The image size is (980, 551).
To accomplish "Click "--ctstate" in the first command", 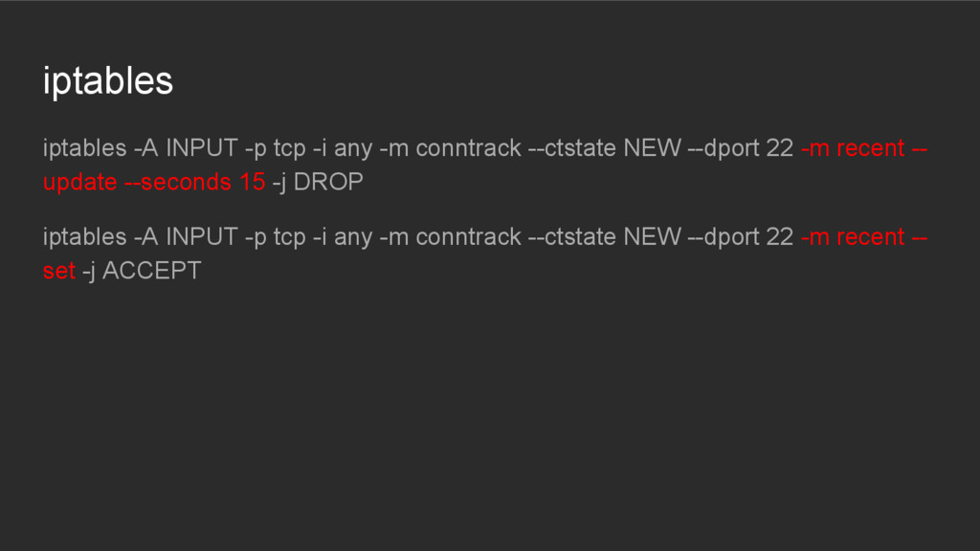I will pos(572,148).
